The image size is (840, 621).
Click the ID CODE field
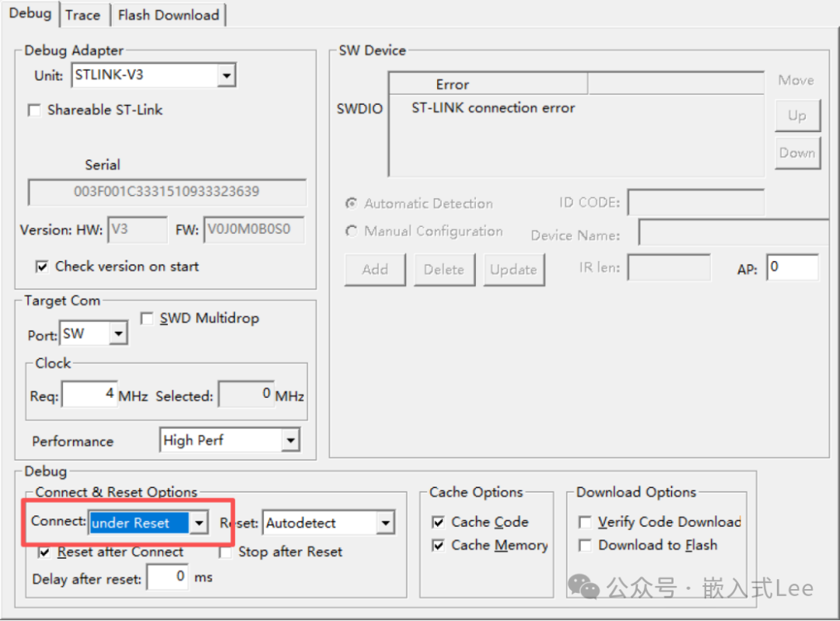[x=696, y=202]
